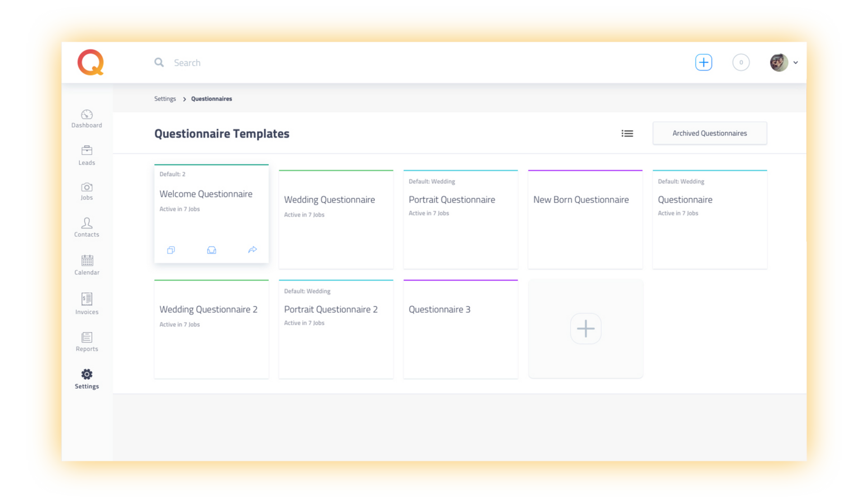This screenshot has height=503, width=868.
Task: Click the Archived Questionnaires button
Action: [708, 133]
